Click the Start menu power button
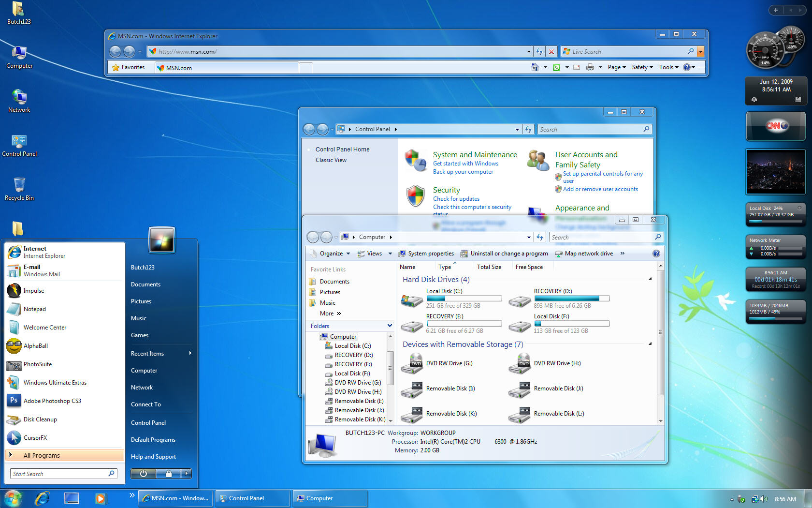812x508 pixels. pyautogui.click(x=144, y=474)
